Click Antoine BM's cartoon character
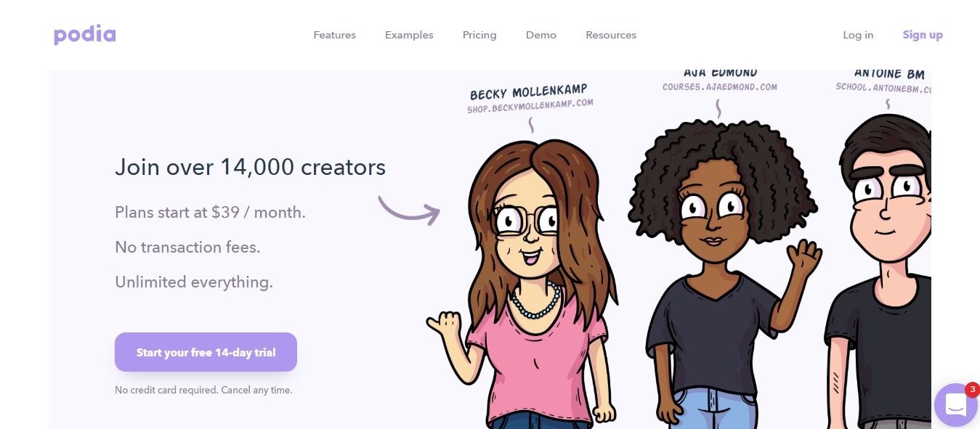Screen dimensions: 980x429 (879, 276)
